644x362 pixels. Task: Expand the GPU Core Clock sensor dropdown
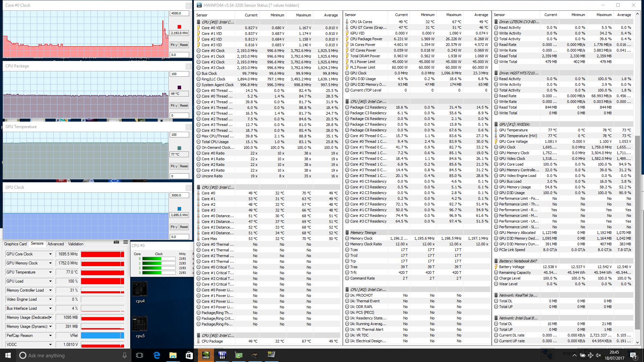pos(50,254)
